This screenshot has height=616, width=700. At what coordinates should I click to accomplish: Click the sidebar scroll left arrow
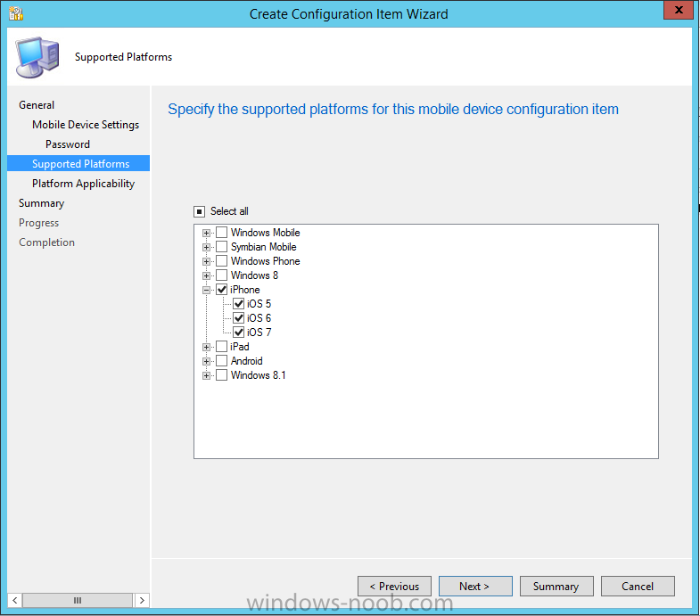15,600
